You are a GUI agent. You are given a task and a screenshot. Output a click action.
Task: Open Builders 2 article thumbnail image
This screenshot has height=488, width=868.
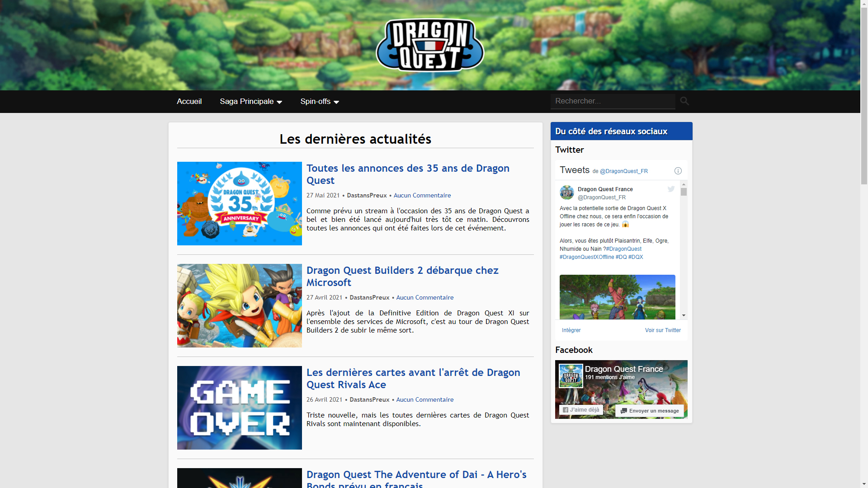click(x=239, y=305)
